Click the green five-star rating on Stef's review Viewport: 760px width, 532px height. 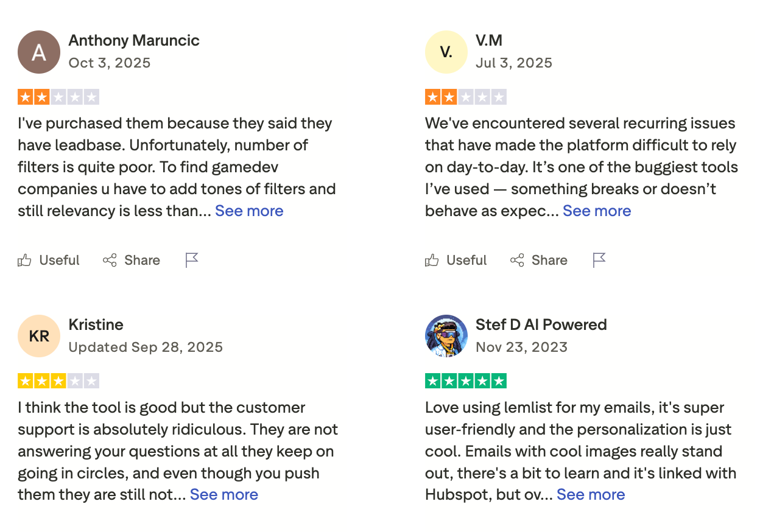[466, 380]
